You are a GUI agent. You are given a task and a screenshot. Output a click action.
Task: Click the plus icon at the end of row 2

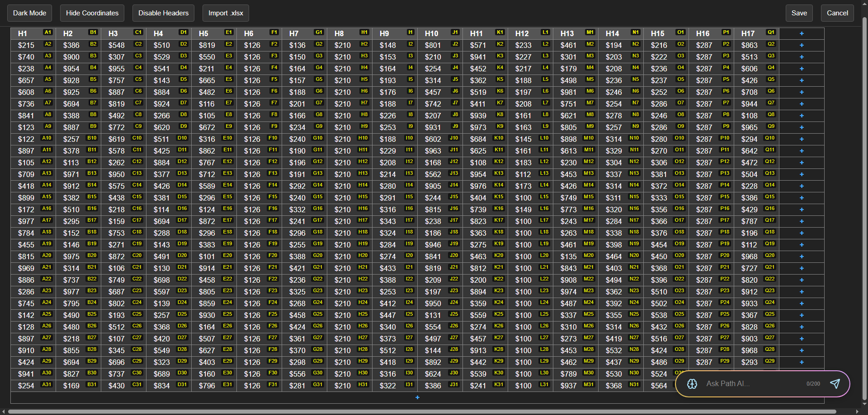point(802,45)
